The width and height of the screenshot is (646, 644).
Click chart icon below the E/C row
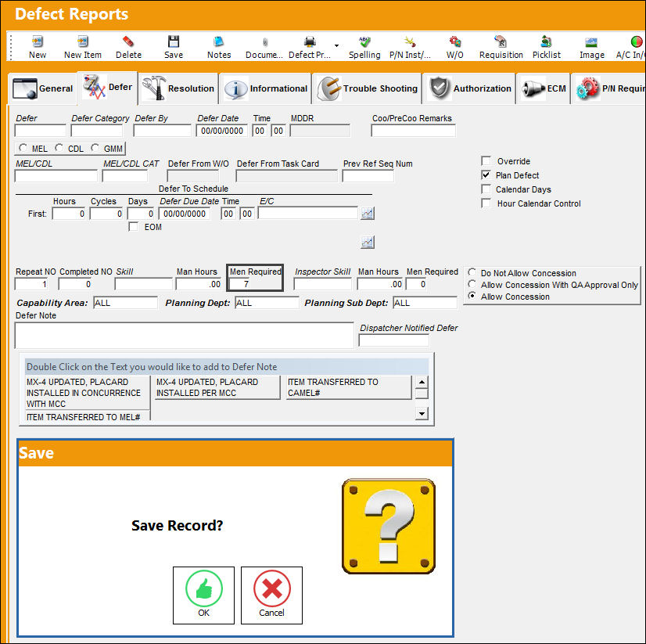tap(368, 243)
